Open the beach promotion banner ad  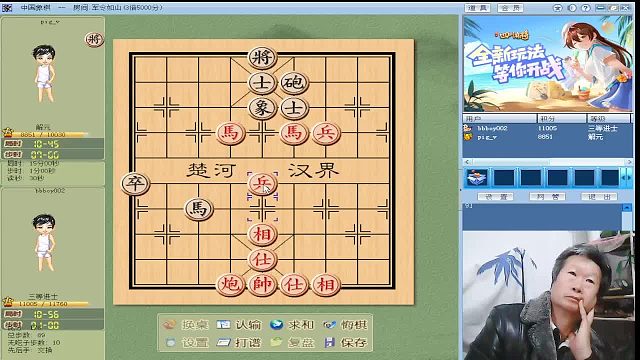click(548, 64)
